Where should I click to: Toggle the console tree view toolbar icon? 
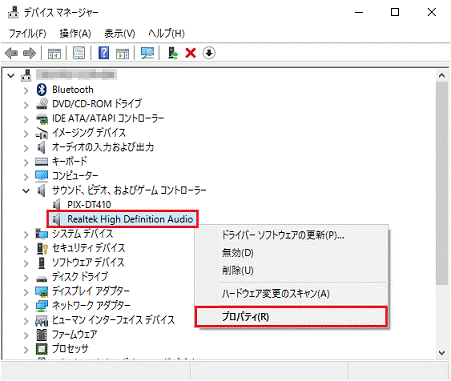click(54, 53)
